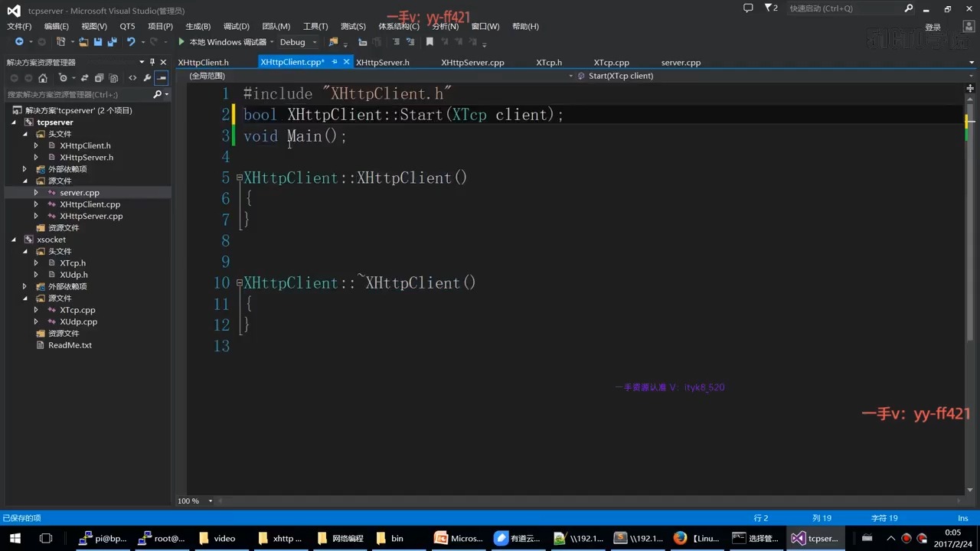Collapse all nodes in Solution Explorer
This screenshot has height=551, width=980.
click(x=99, y=78)
